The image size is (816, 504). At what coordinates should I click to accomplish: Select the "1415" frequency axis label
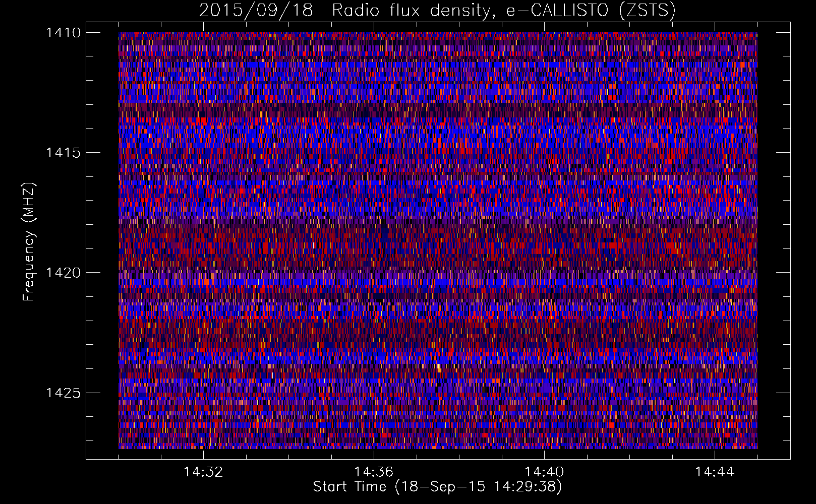(63, 153)
